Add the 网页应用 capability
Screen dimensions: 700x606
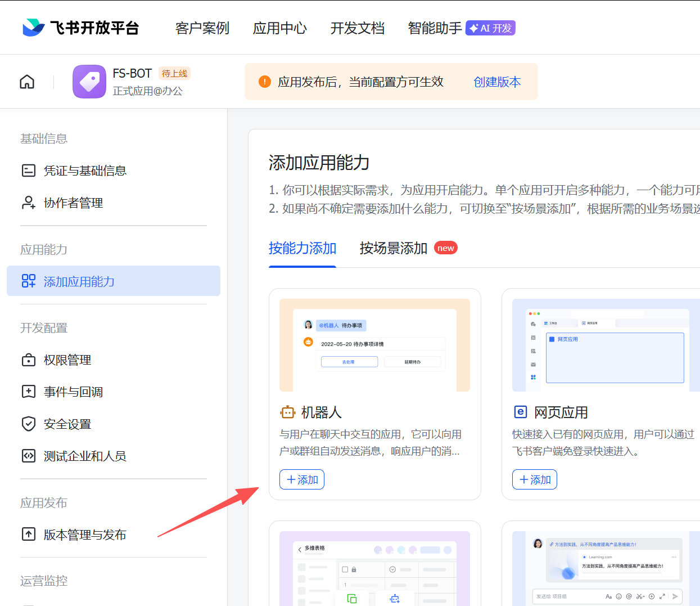(535, 479)
